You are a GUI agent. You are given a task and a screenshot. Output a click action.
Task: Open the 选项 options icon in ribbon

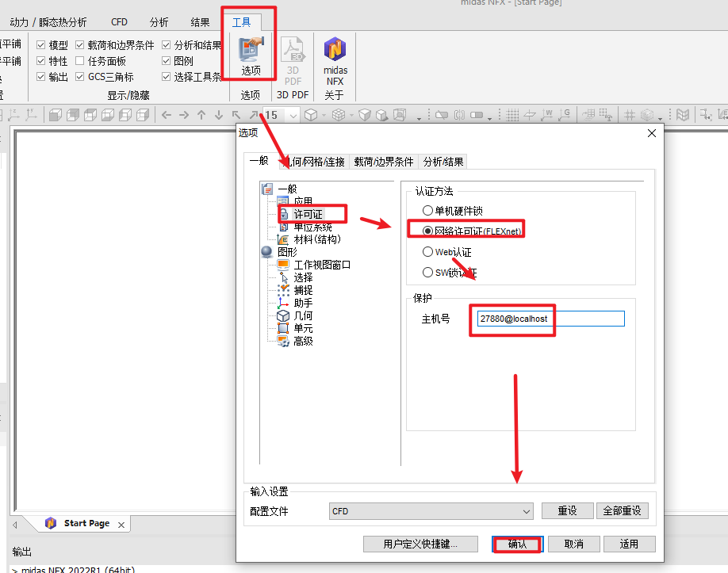251,55
